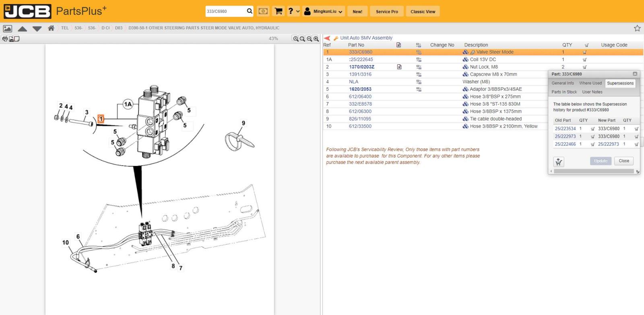
Task: Open part number 1391/3316
Action: 360,75
